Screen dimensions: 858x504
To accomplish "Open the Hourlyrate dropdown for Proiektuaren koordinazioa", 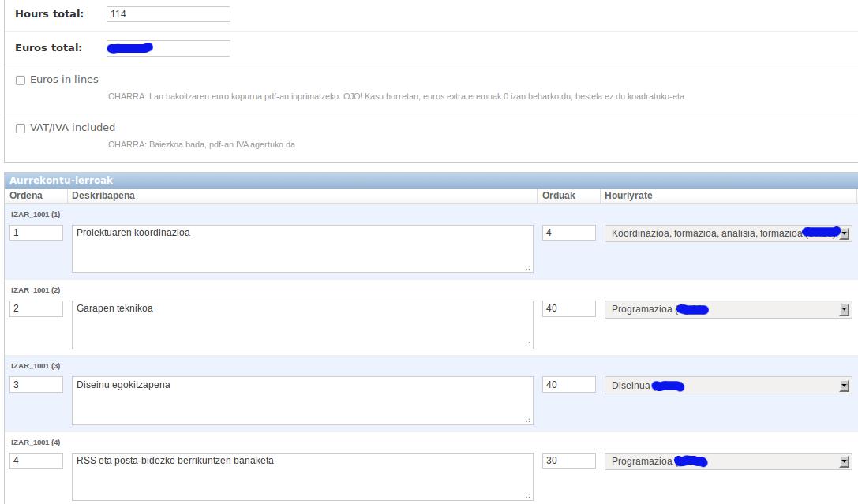I will pyautogui.click(x=728, y=233).
